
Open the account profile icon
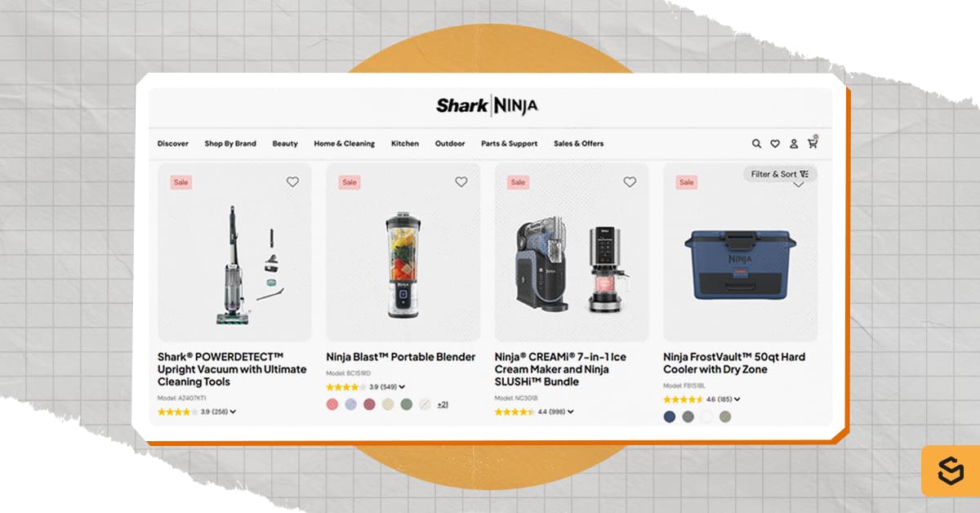(794, 144)
